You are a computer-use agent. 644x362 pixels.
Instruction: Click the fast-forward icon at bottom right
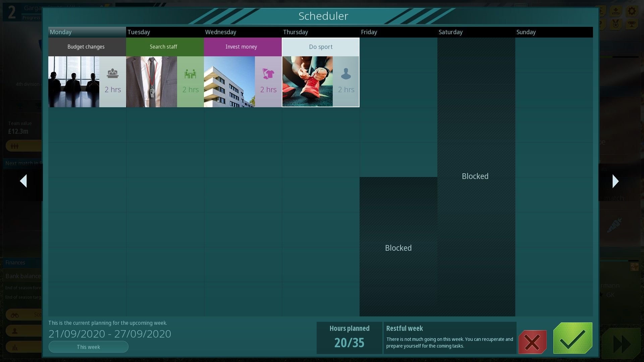tap(622, 345)
